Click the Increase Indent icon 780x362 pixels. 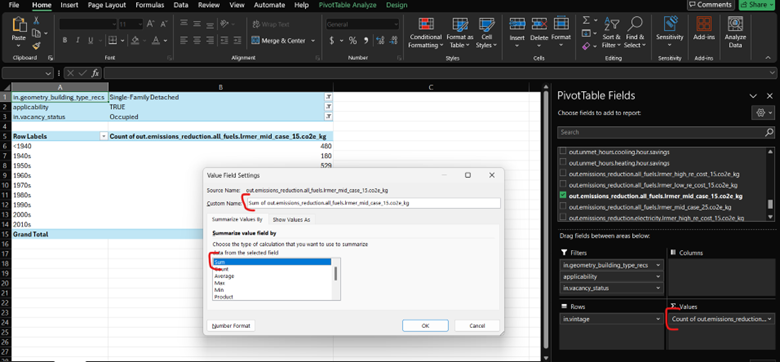click(237, 41)
